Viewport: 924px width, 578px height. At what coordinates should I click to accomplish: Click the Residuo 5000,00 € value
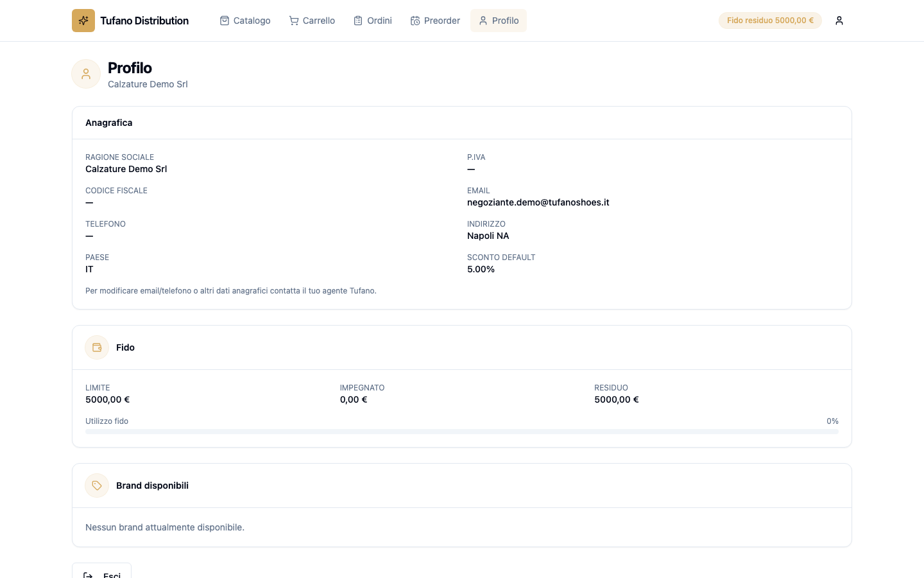[x=617, y=399]
